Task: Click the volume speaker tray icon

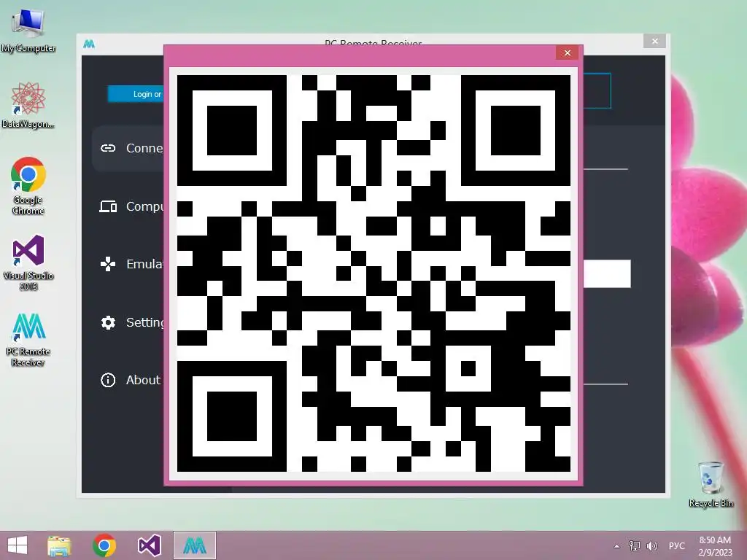Action: point(651,545)
